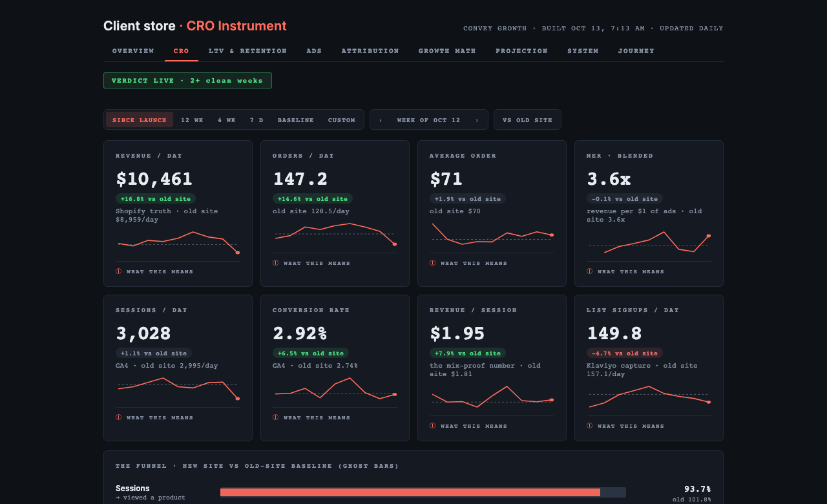Click the Revenue / Day sparkline chart
This screenshot has height=504, width=827.
pos(178,242)
